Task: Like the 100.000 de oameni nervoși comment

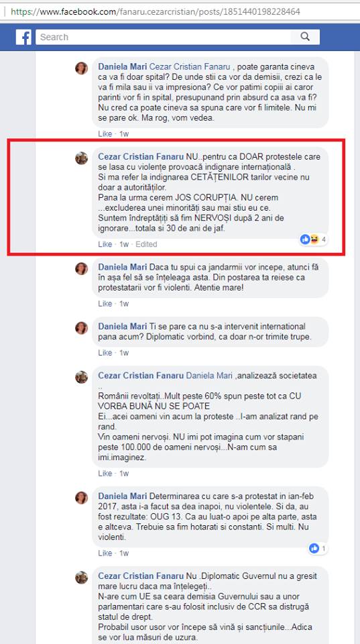Action: pos(105,474)
